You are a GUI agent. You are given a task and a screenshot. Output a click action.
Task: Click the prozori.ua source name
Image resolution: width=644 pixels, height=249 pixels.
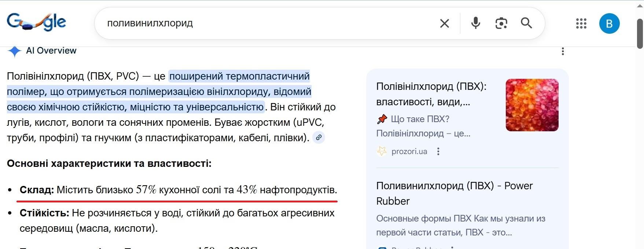click(x=409, y=151)
